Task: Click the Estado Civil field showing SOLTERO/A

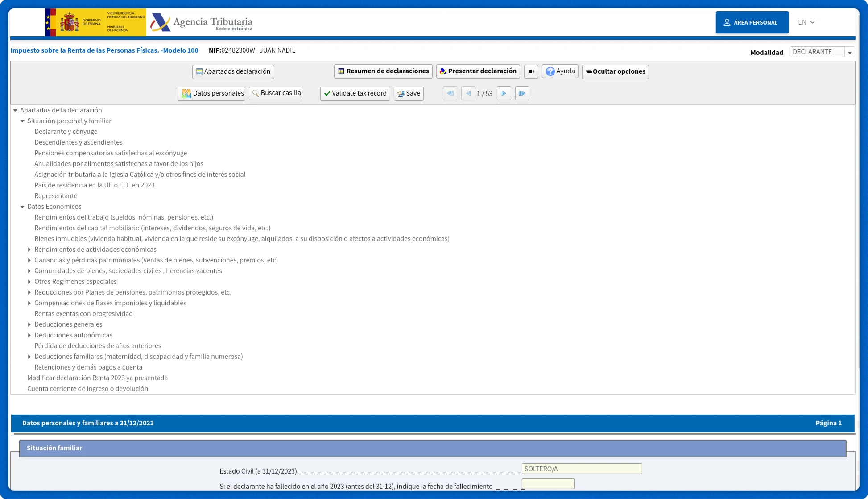Action: coord(581,469)
